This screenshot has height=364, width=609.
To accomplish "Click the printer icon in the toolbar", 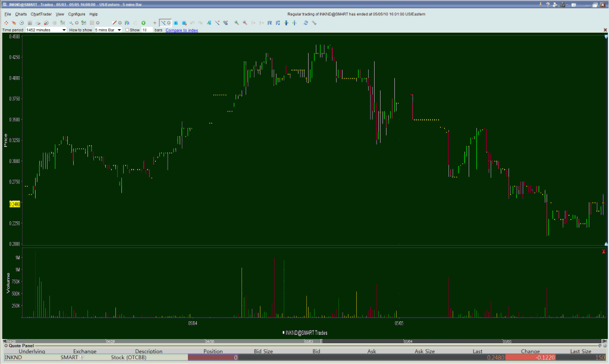I will tap(37, 23).
